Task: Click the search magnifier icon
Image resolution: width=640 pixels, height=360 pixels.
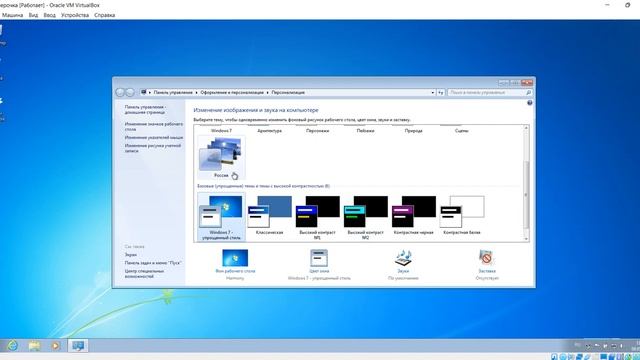Action: [528, 93]
